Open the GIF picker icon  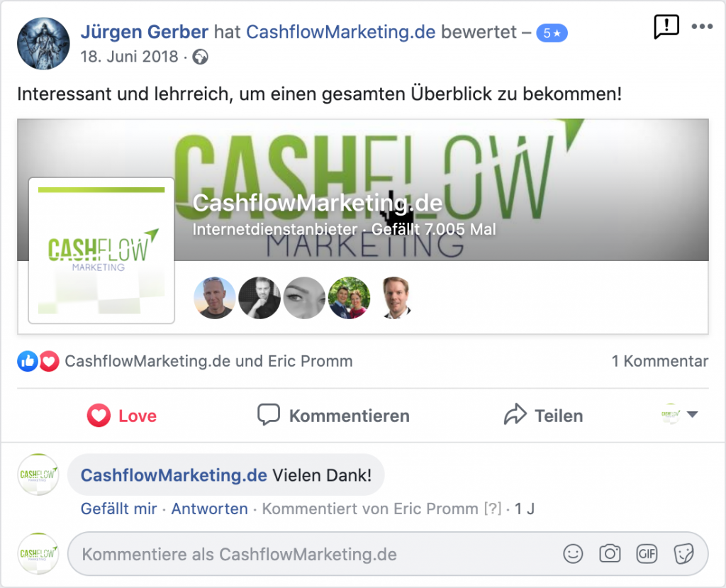[647, 554]
